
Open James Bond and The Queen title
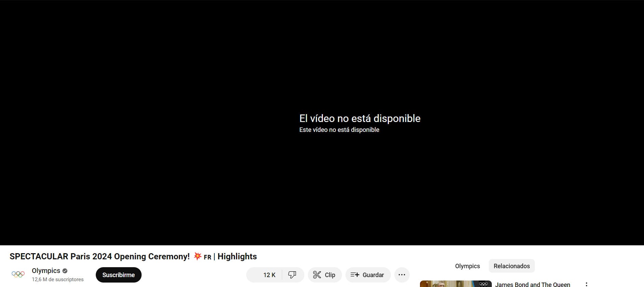coord(532,284)
